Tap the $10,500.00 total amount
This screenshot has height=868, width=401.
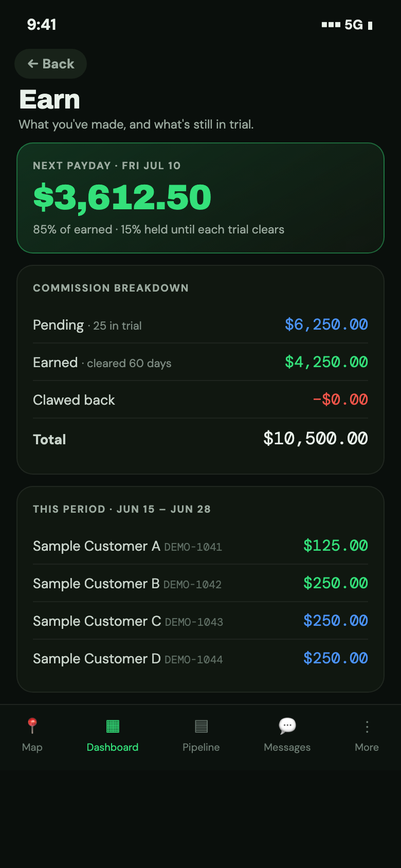coord(316,439)
